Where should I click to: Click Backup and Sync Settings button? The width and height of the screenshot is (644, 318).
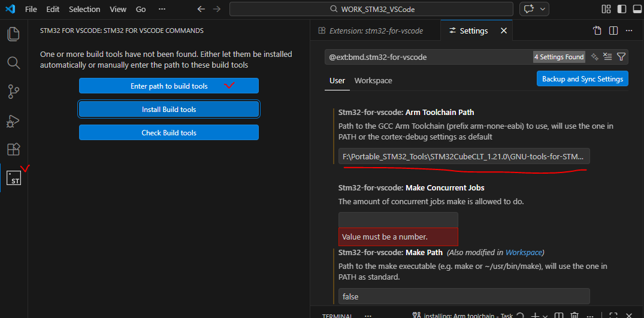pyautogui.click(x=582, y=79)
